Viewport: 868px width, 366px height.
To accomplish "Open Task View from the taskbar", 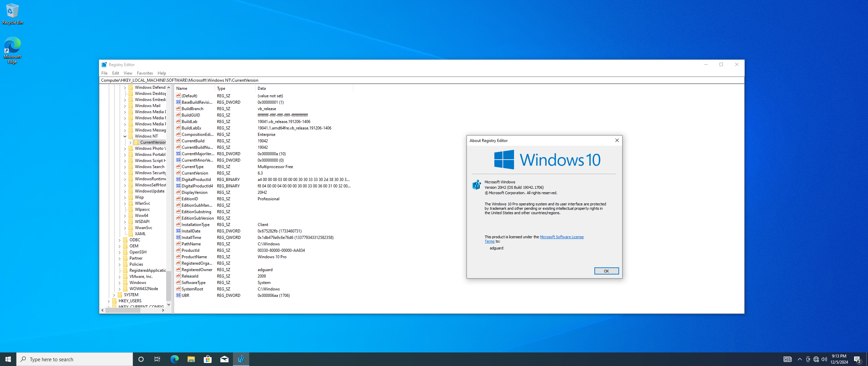I will (x=157, y=359).
